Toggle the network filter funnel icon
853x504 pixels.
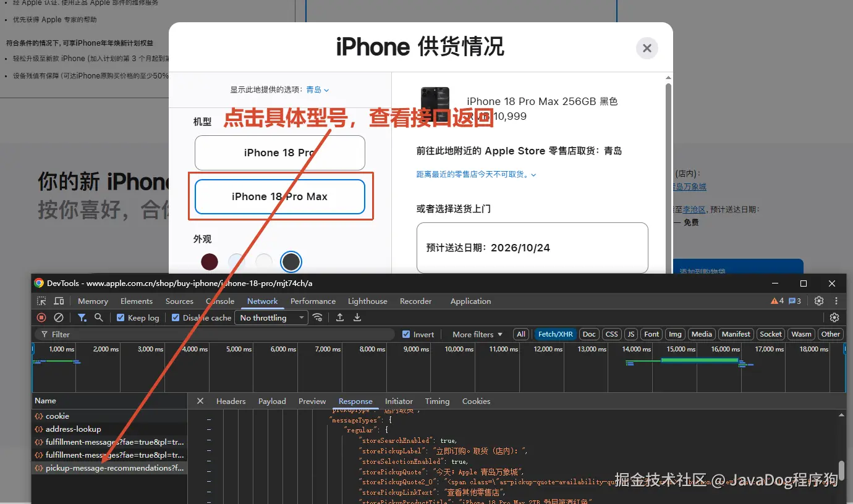tap(82, 317)
